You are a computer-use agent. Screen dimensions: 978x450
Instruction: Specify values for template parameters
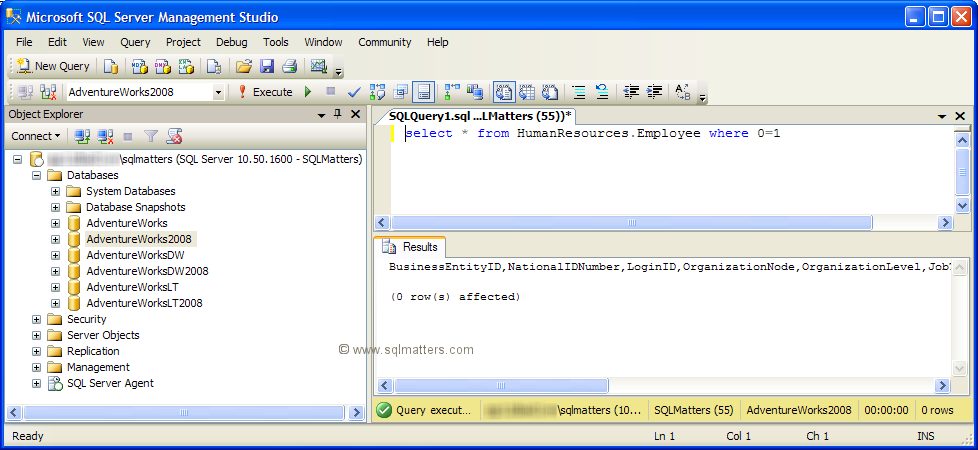click(683, 92)
